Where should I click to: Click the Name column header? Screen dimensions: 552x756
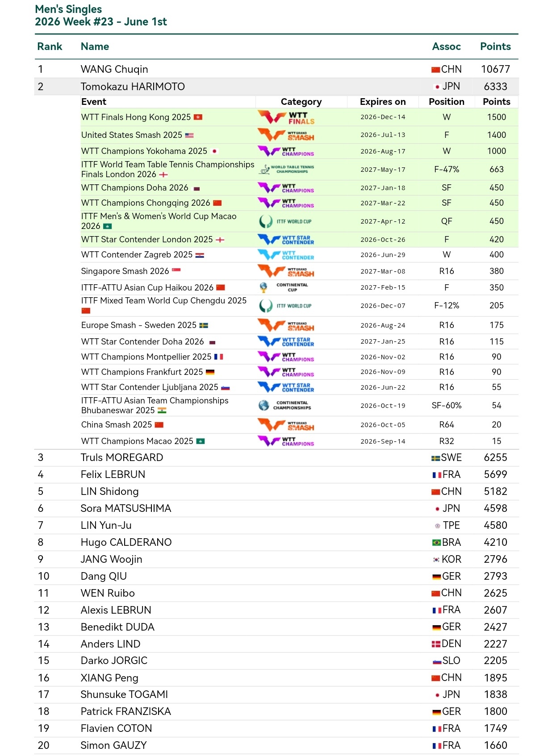click(95, 46)
